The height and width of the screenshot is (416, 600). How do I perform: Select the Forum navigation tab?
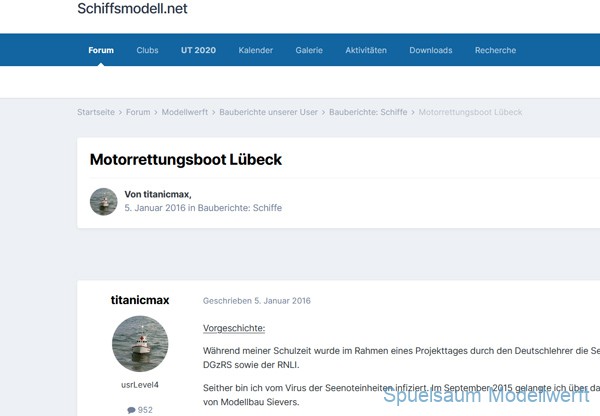point(101,50)
